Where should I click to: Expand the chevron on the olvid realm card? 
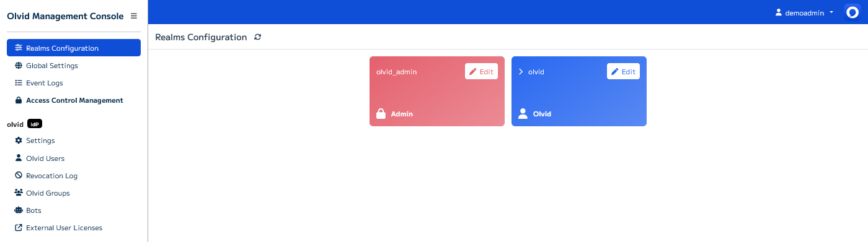click(x=521, y=72)
